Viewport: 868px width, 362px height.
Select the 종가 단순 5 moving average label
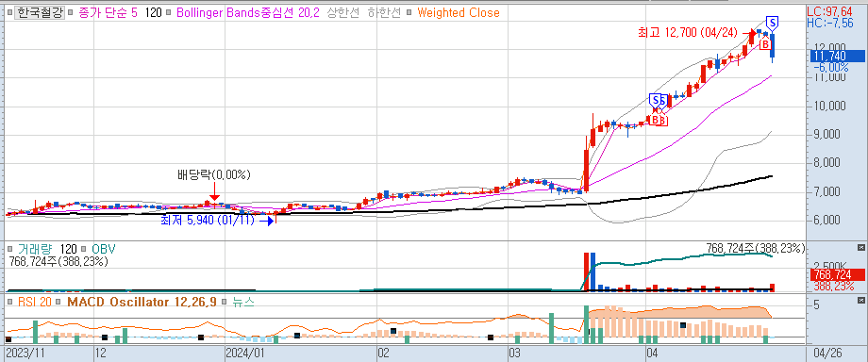point(108,13)
